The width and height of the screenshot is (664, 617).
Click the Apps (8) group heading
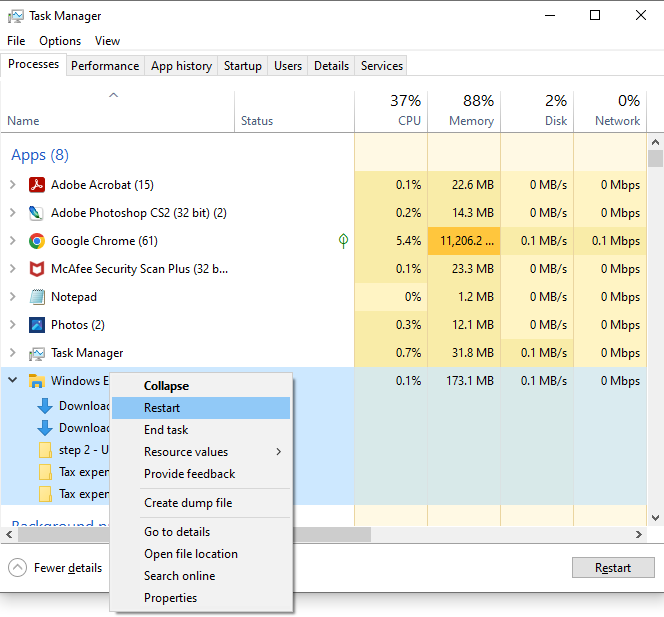pos(40,155)
